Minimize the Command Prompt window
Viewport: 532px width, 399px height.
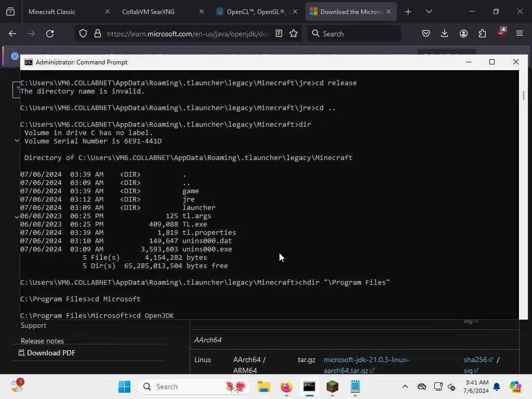point(469,62)
